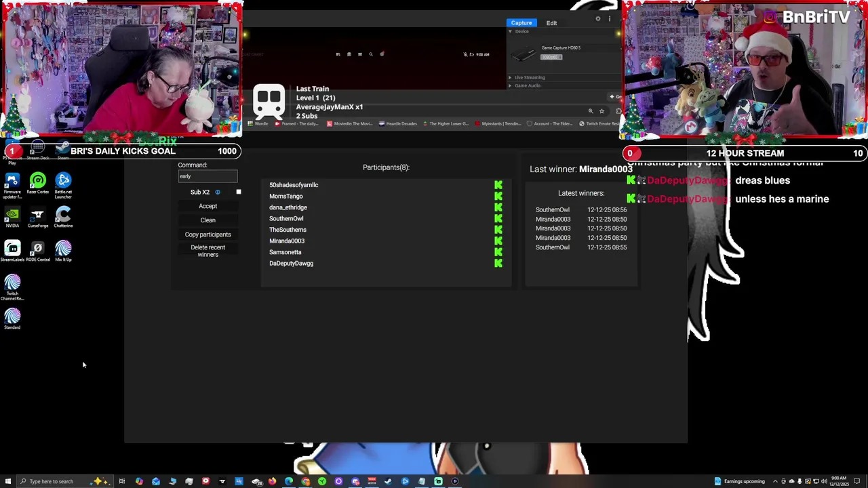This screenshot has height=488, width=868.
Task: Open the StreamLabels desktop icon
Action: point(12,249)
